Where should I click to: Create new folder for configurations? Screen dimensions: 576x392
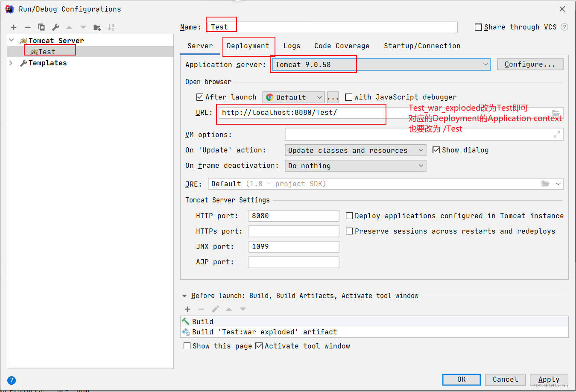click(x=97, y=27)
